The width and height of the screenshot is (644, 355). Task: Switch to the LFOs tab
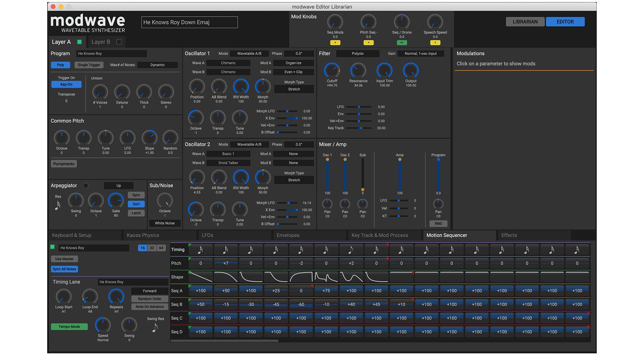(235, 235)
